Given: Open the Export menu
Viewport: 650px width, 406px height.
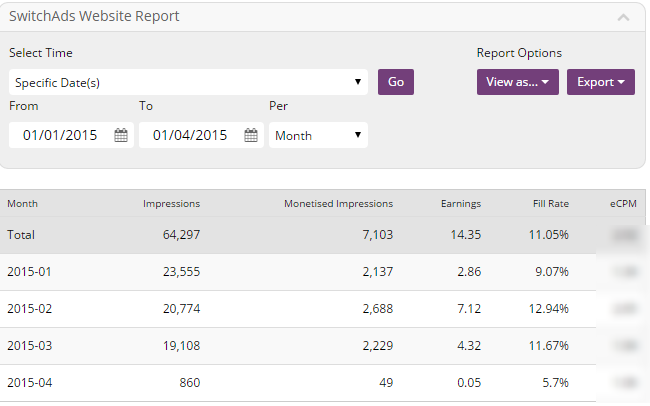Looking at the screenshot, I should (x=601, y=82).
